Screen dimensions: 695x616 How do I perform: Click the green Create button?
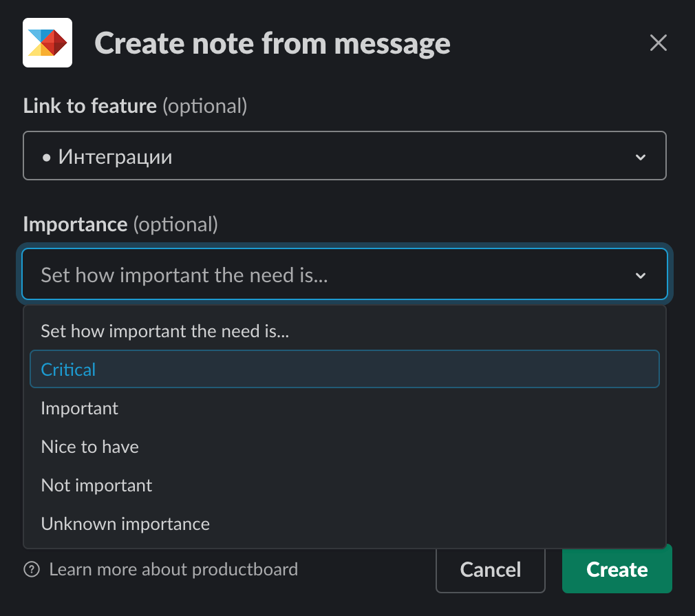tap(617, 569)
